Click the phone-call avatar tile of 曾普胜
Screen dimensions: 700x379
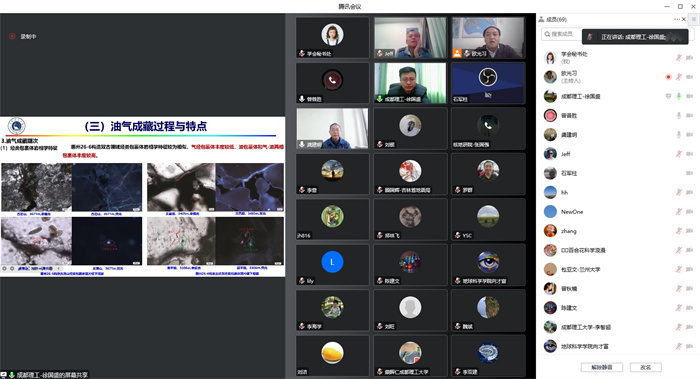click(332, 80)
